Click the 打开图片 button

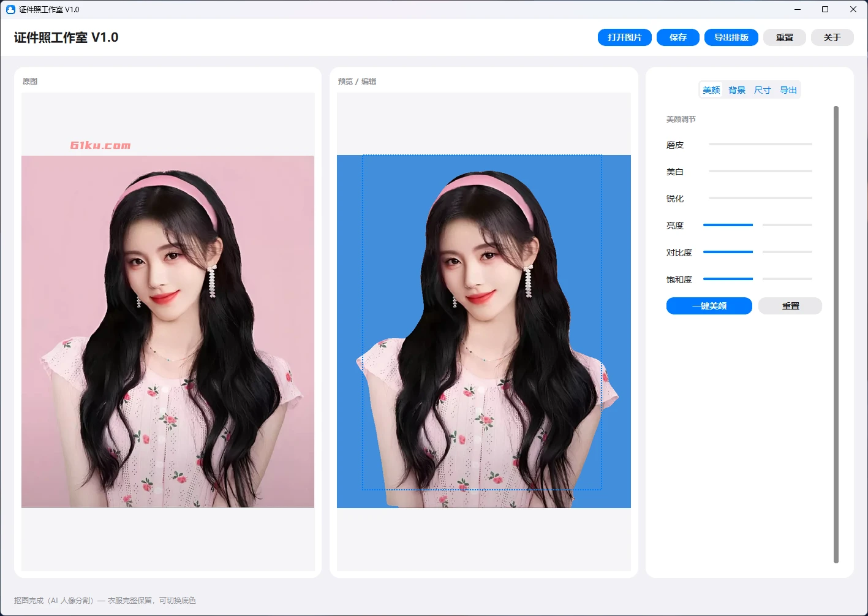click(x=624, y=37)
